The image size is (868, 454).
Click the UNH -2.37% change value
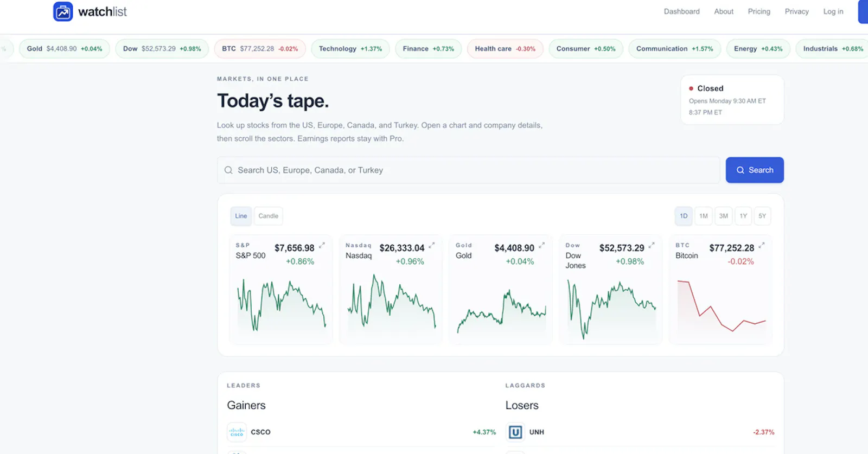763,432
